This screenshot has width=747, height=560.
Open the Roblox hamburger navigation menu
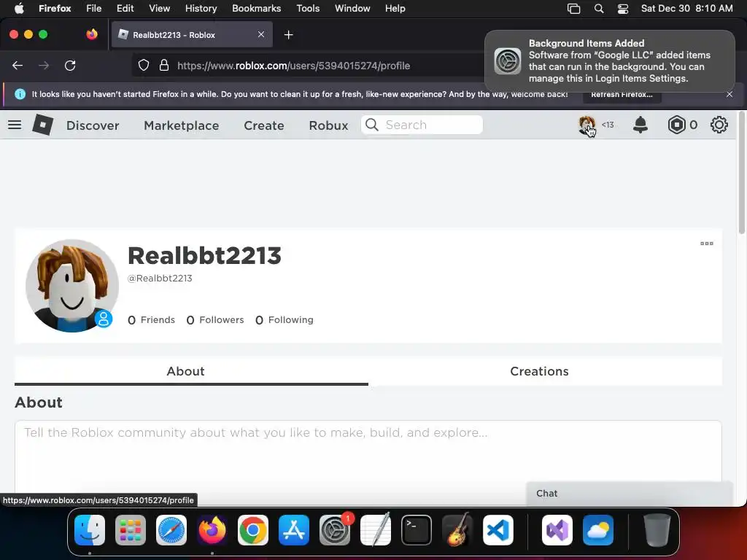pos(15,125)
